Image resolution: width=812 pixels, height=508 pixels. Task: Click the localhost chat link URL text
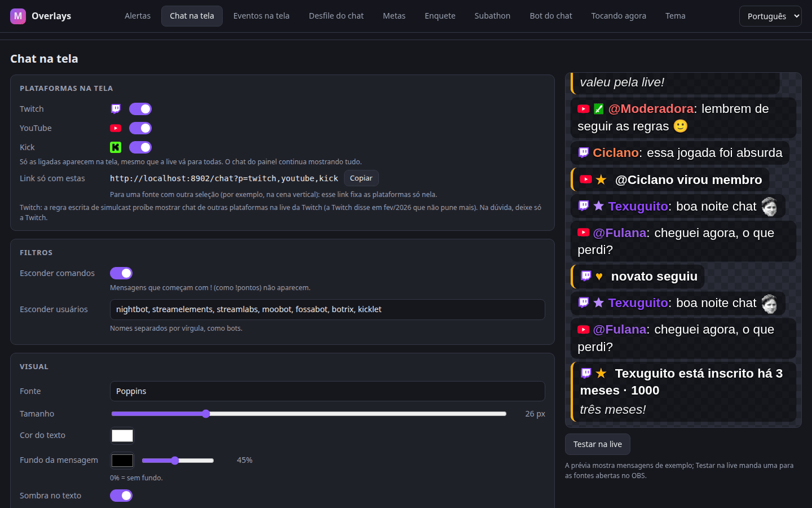point(224,178)
